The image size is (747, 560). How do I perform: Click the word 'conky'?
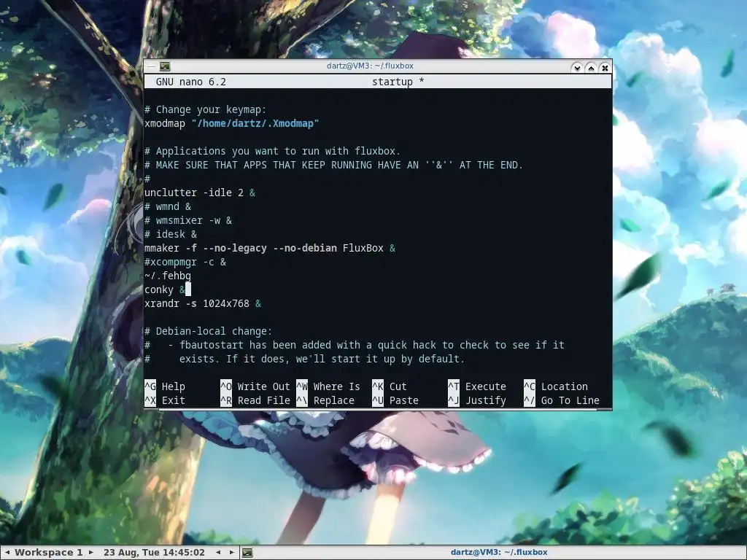tap(159, 289)
